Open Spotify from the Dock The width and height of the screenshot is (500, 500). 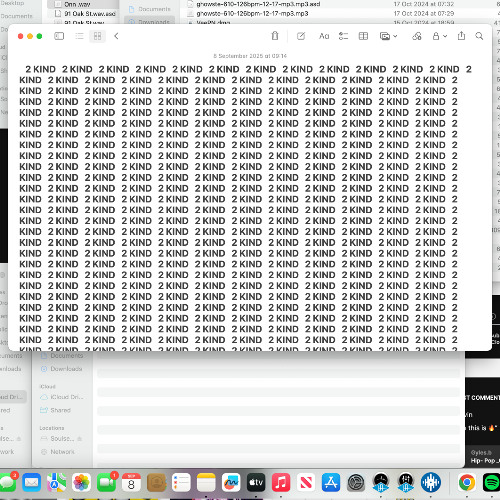(491, 482)
